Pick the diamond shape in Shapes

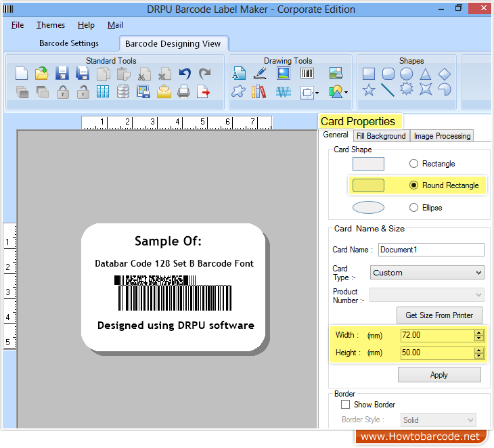(445, 74)
